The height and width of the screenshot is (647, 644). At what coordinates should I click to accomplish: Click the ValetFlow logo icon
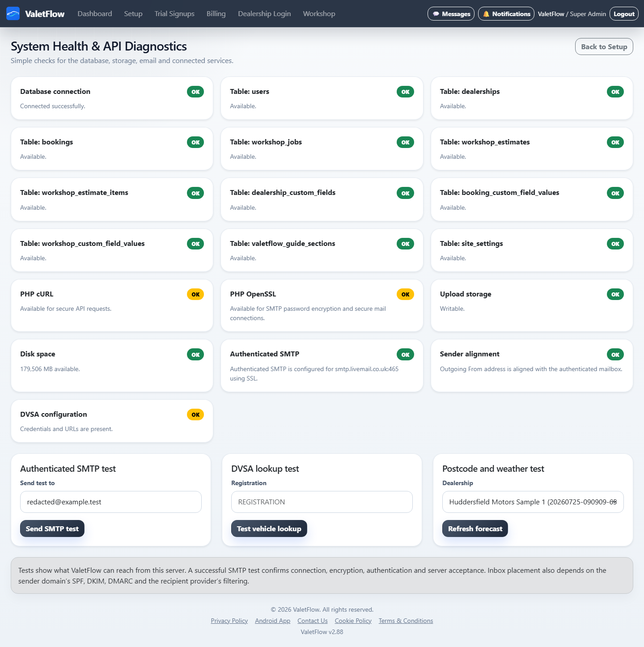tap(13, 13)
